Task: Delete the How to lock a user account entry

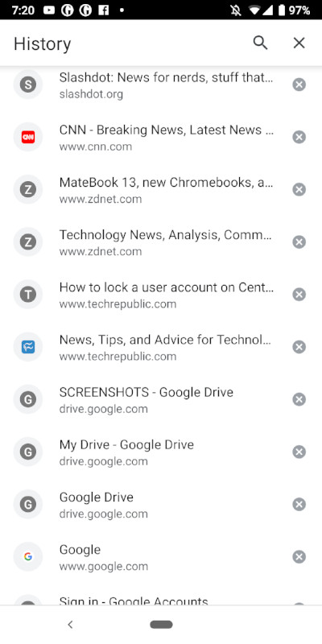Action: [x=299, y=295]
